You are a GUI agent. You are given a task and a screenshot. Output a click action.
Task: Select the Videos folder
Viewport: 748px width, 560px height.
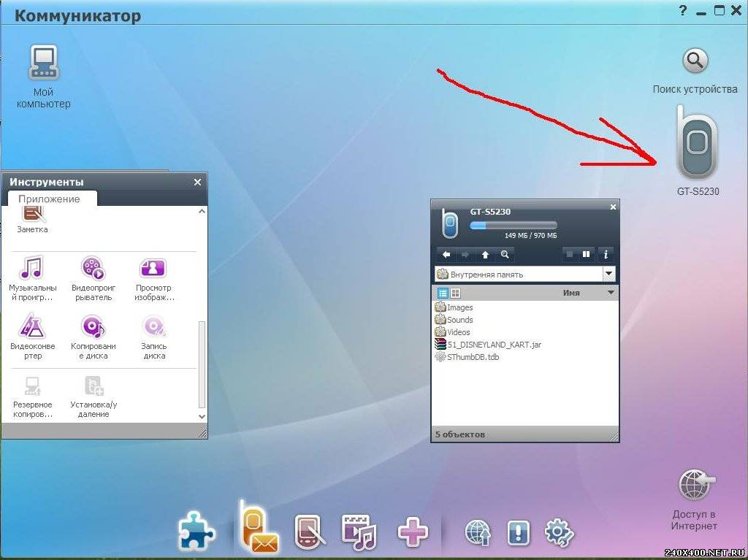pos(453,332)
